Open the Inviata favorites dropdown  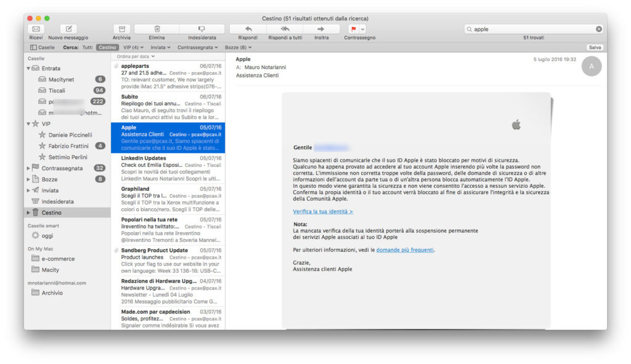click(161, 47)
